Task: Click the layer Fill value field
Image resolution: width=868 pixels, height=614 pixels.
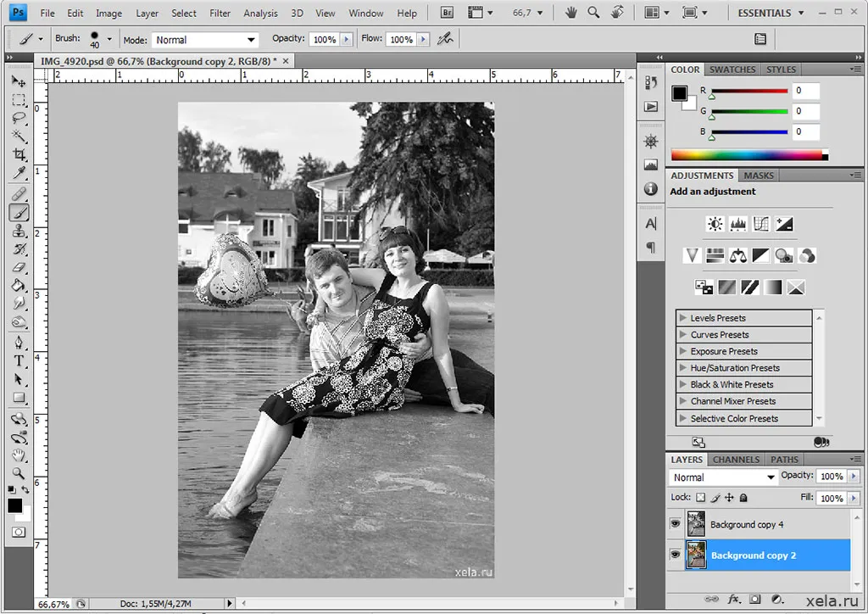Action: pyautogui.click(x=832, y=498)
